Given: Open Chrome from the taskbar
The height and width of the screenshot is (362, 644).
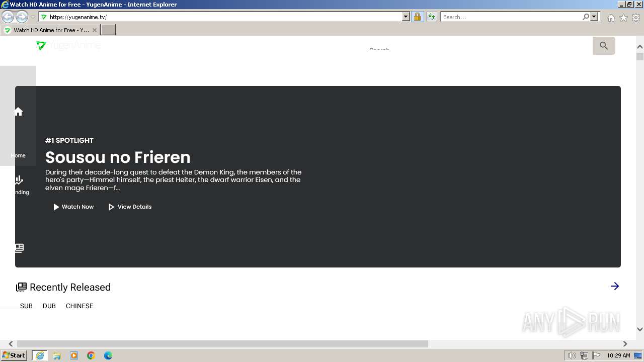Looking at the screenshot, I should (x=91, y=355).
